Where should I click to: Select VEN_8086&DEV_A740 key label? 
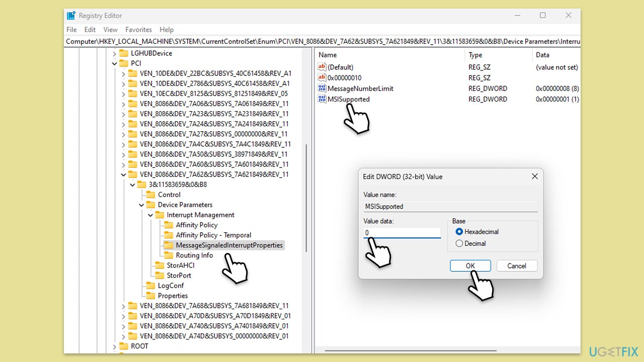click(x=215, y=326)
